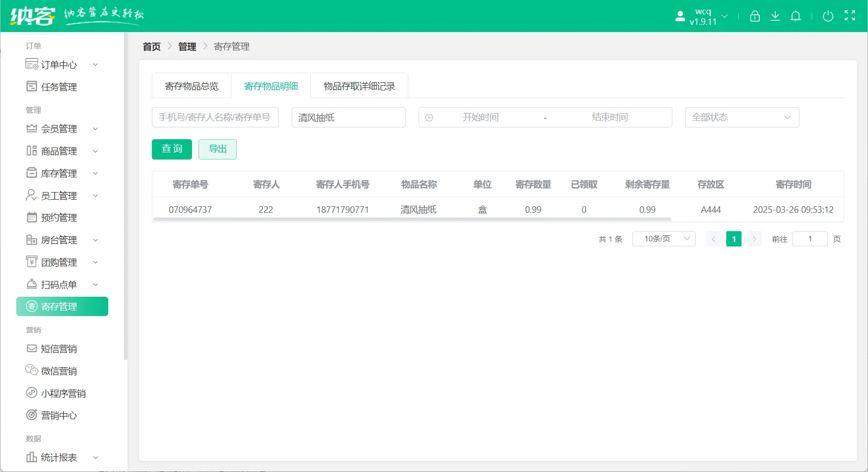Expand the 订单中心 submenu

[62, 65]
